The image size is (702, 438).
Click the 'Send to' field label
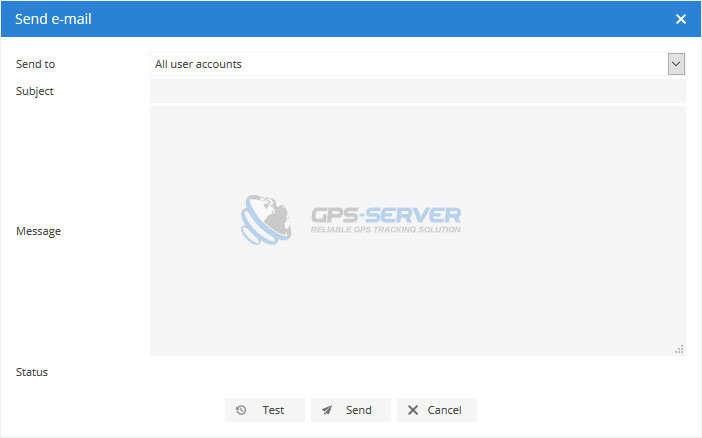pyautogui.click(x=36, y=64)
